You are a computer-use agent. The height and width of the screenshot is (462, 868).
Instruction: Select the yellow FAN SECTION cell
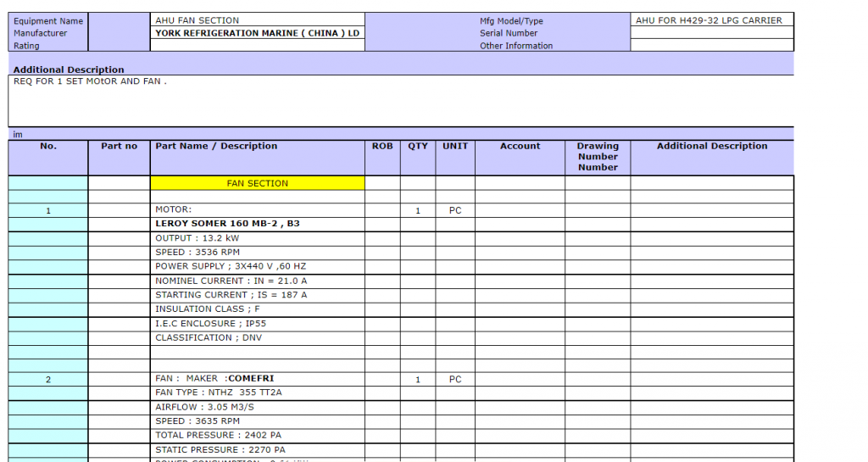point(257,183)
